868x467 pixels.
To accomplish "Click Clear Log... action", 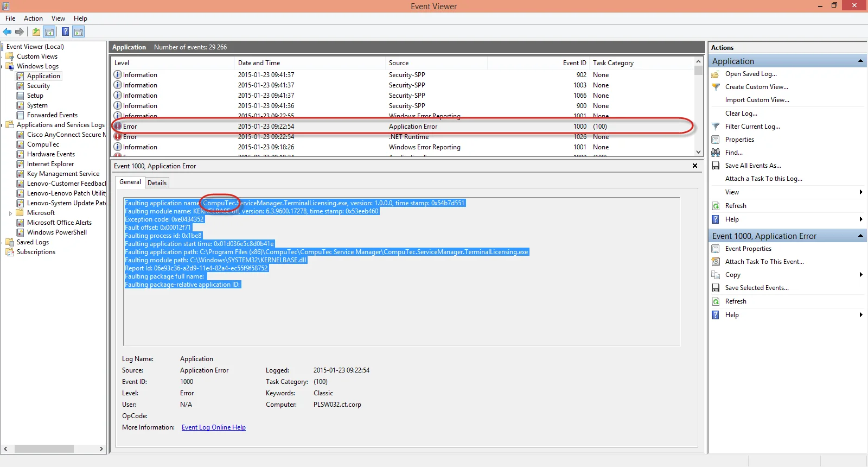I will click(x=741, y=113).
